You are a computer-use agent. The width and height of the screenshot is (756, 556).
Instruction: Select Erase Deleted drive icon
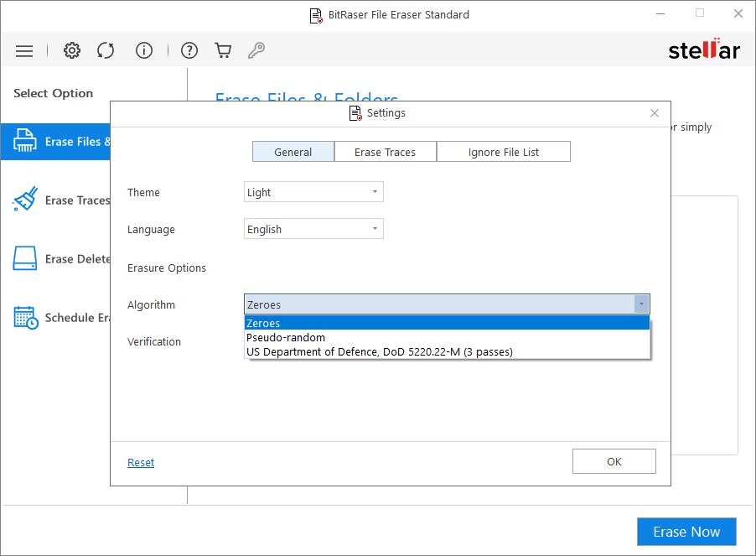coord(24,258)
